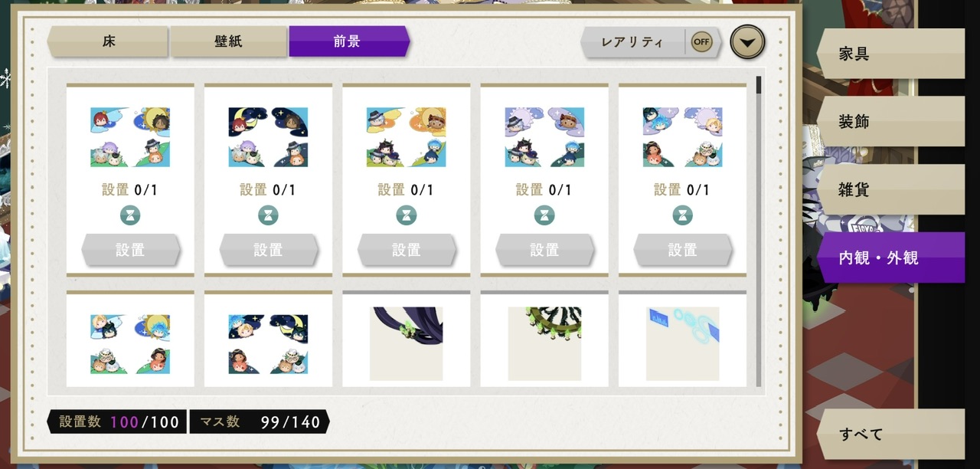Click the hourglass icon on the first item card
Screen dimensions: 980x469
pyautogui.click(x=130, y=215)
